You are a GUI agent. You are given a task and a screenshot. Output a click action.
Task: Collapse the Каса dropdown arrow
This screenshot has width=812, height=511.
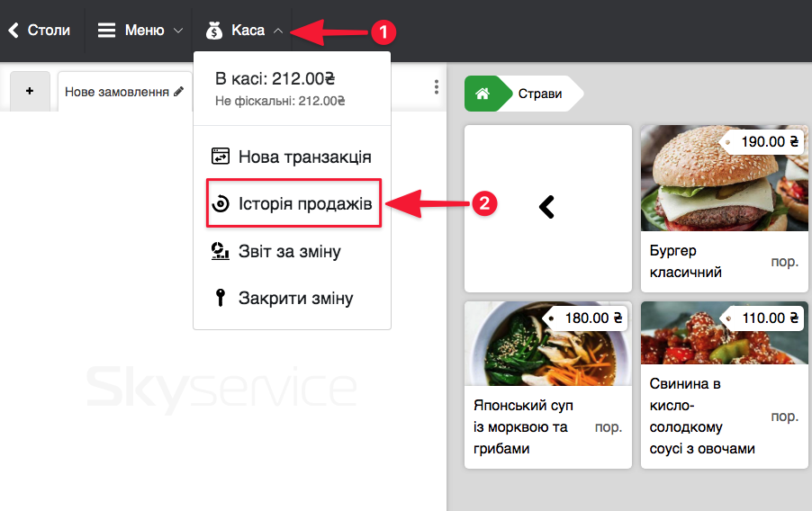(278, 31)
